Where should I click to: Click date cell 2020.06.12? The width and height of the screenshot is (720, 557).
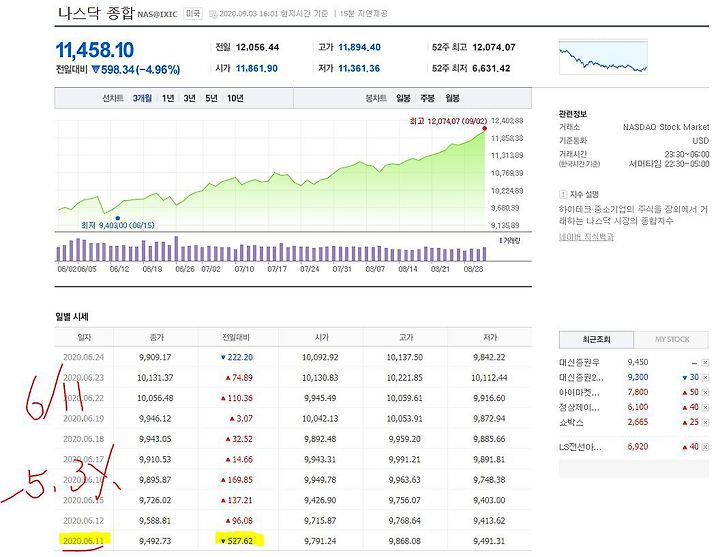coord(84,521)
